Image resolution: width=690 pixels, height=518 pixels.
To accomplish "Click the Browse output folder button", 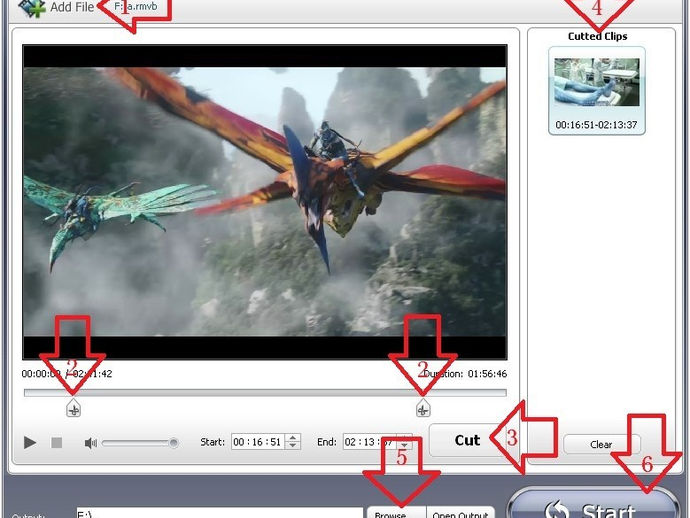I will (x=396, y=513).
